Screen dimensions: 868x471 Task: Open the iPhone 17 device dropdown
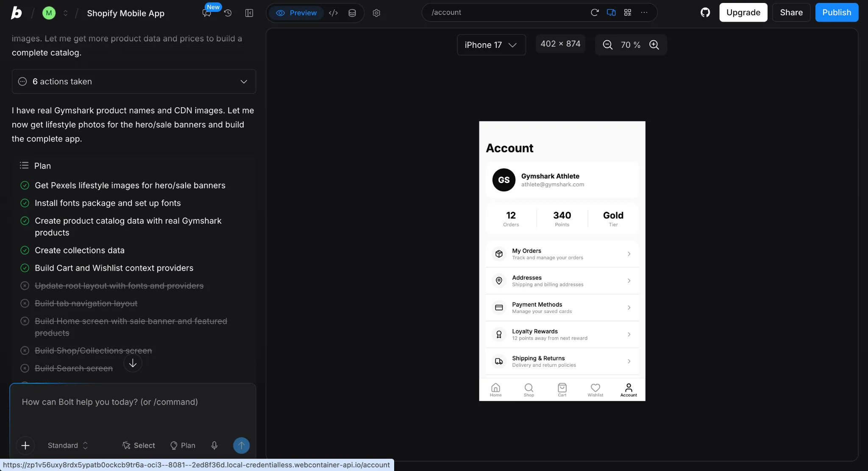[x=491, y=45]
